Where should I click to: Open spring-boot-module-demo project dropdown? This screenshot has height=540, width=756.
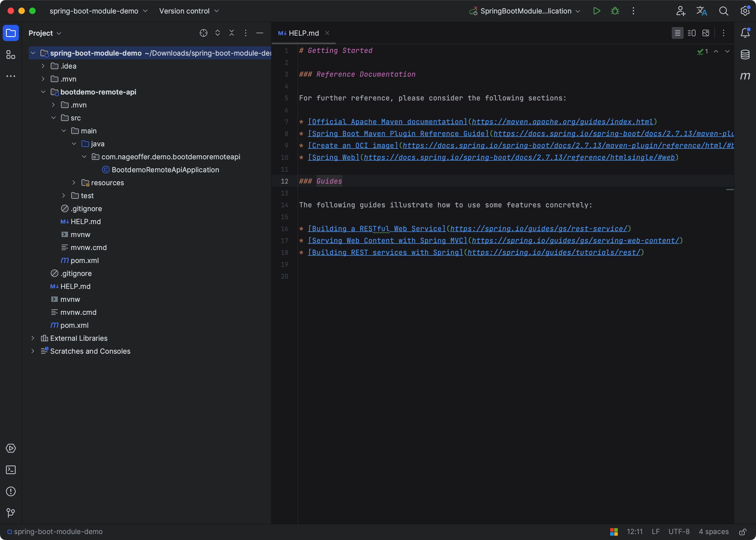(98, 11)
